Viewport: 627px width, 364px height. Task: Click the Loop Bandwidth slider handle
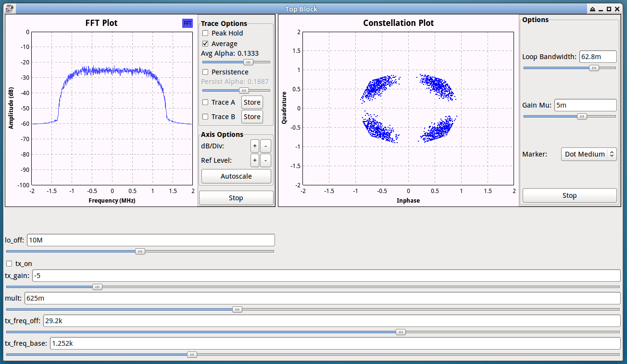point(594,68)
